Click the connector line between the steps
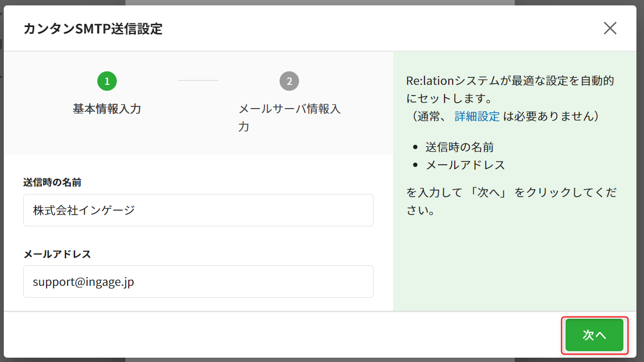This screenshot has height=362, width=644. [198, 81]
